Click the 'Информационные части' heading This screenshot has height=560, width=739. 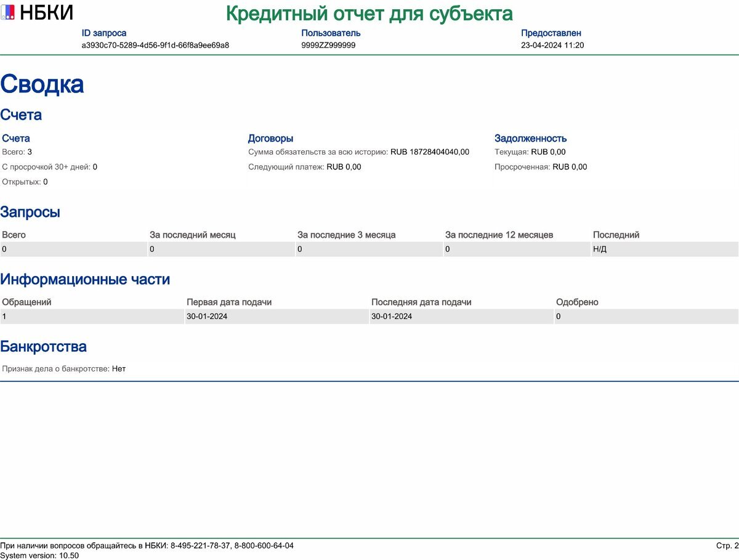click(x=85, y=280)
